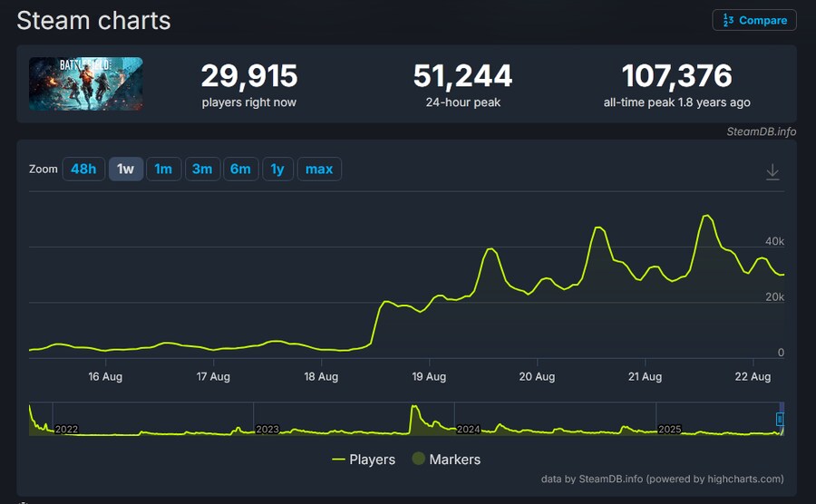Click the navigator range handle
This screenshot has width=816, height=504.
(x=780, y=419)
